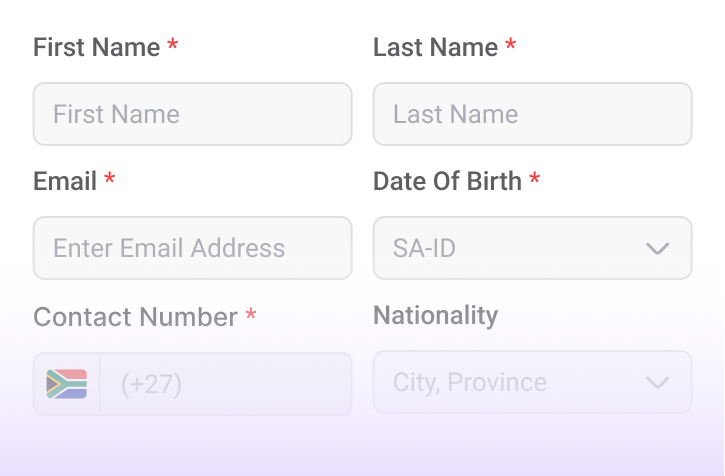The width and height of the screenshot is (725, 476).
Task: Click the First Name label text
Action: [97, 47]
